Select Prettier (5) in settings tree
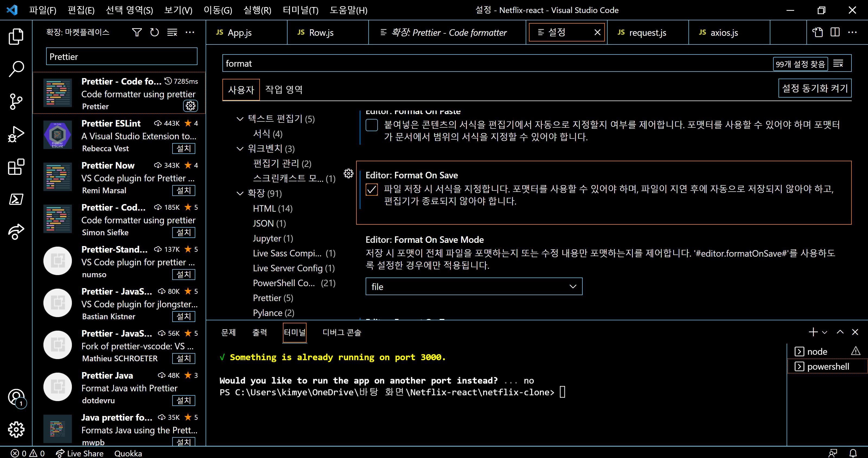Viewport: 868px width, 458px height. [273, 298]
